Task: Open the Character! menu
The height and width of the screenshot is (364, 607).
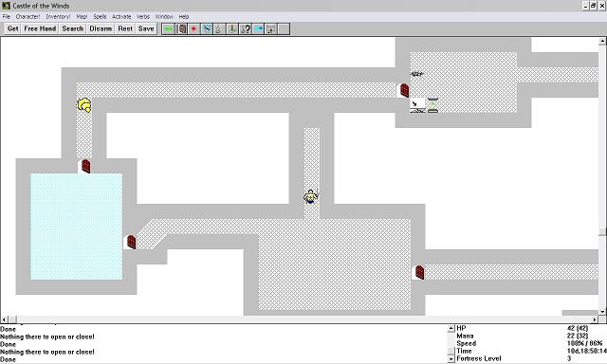Action: (28, 17)
